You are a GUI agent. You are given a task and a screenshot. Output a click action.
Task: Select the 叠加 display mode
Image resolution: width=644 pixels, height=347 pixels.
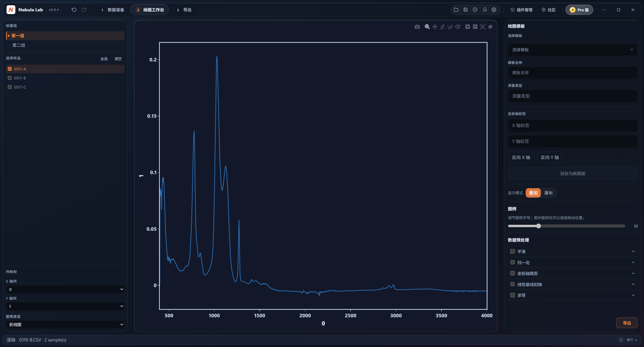pyautogui.click(x=533, y=193)
